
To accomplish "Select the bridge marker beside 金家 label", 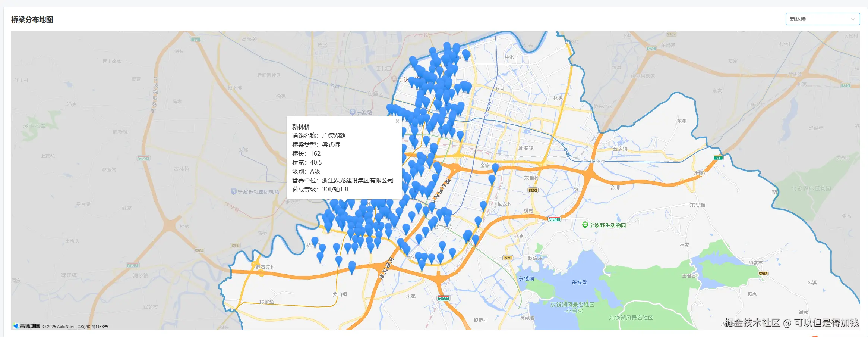I will tap(495, 168).
